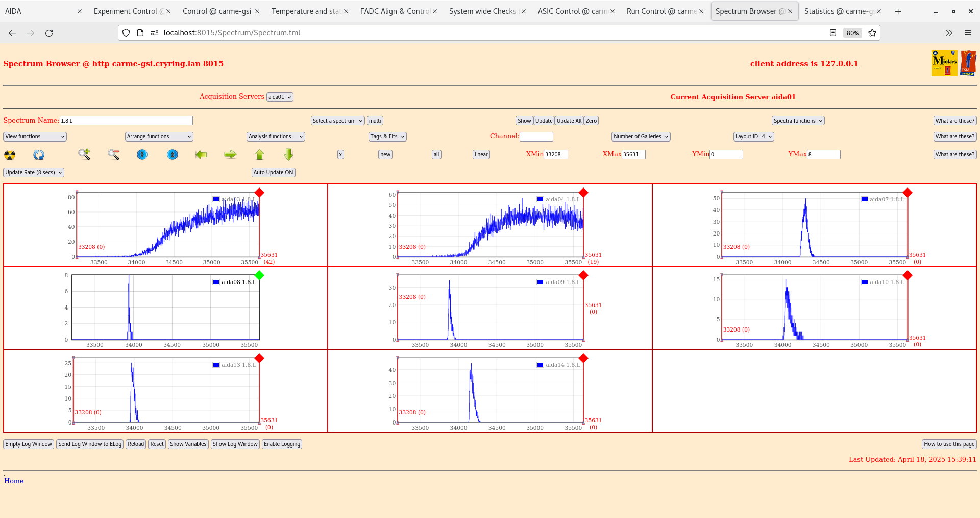Click the blue circle up-arrow icon

point(173,154)
